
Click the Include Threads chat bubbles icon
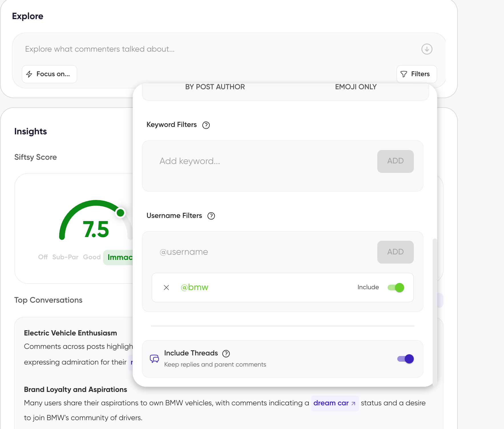click(x=154, y=359)
